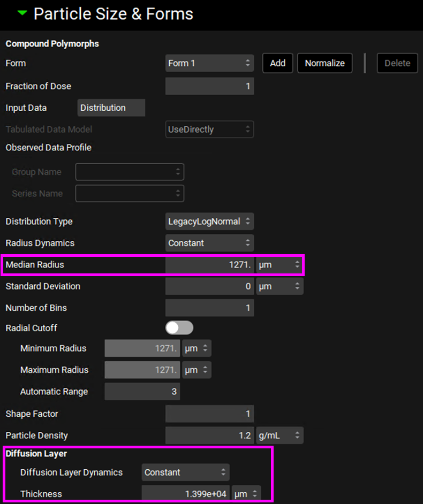
Task: Collapse the Particle Size & Forms section
Action: tap(22, 13)
